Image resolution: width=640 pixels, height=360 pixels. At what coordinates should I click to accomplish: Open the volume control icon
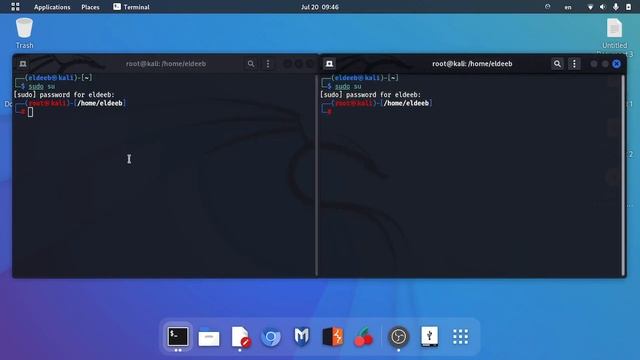point(602,7)
